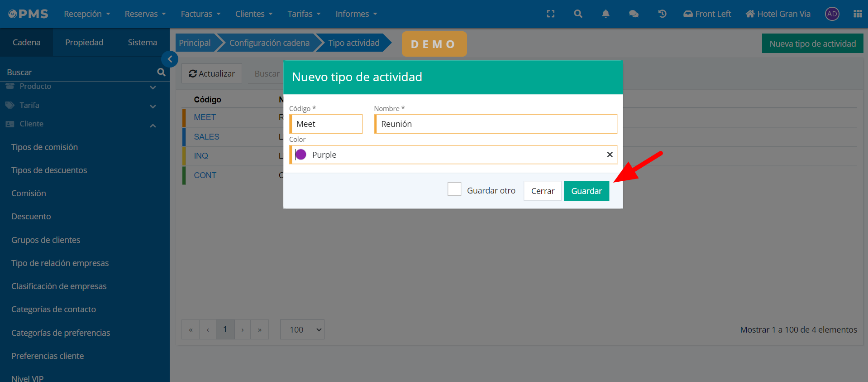Collapse the Cliente sidebar section
The image size is (868, 382).
point(153,126)
